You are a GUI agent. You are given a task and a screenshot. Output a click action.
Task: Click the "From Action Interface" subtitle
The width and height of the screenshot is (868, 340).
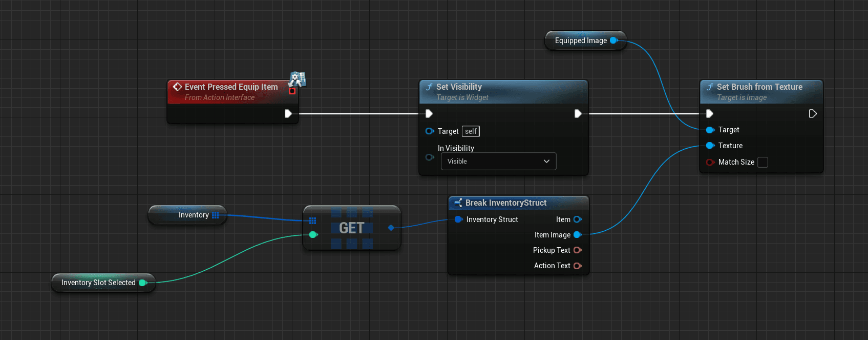(x=219, y=97)
